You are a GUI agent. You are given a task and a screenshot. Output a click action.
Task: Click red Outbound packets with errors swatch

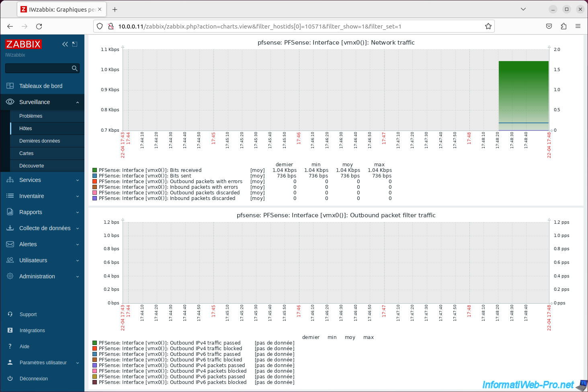[95, 182]
